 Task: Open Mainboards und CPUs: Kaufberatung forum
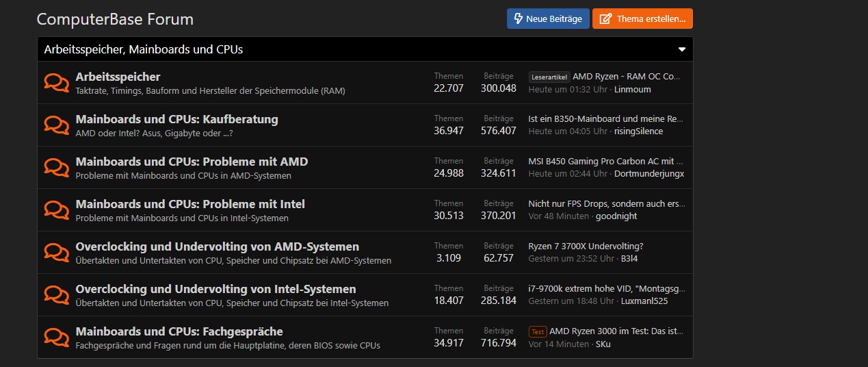[176, 119]
